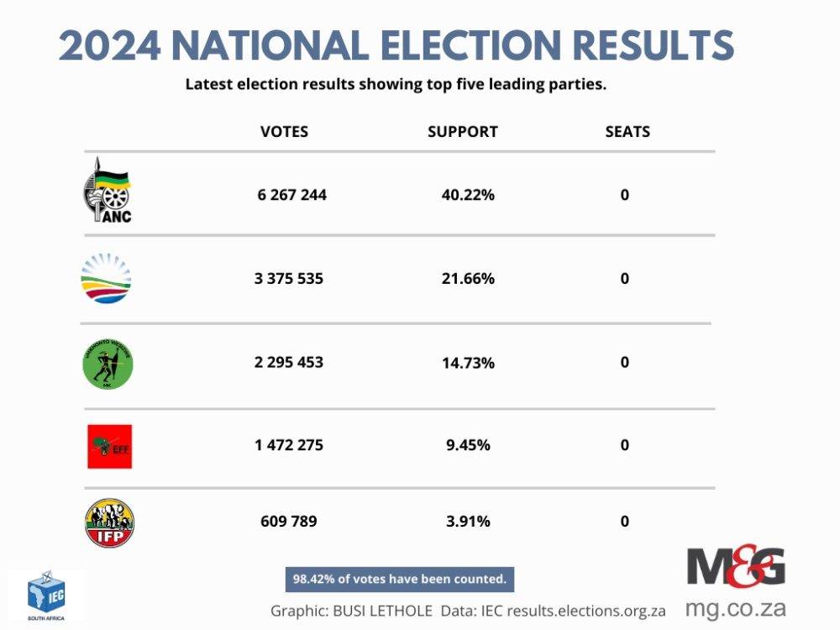The width and height of the screenshot is (840, 630).
Task: Click the IFP 609 789 vote count
Action: click(289, 522)
